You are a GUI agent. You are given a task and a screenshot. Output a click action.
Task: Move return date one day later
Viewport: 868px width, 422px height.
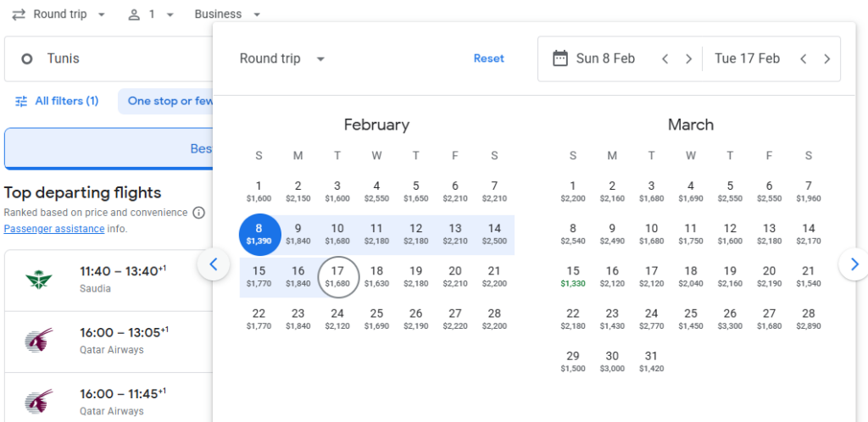point(827,58)
